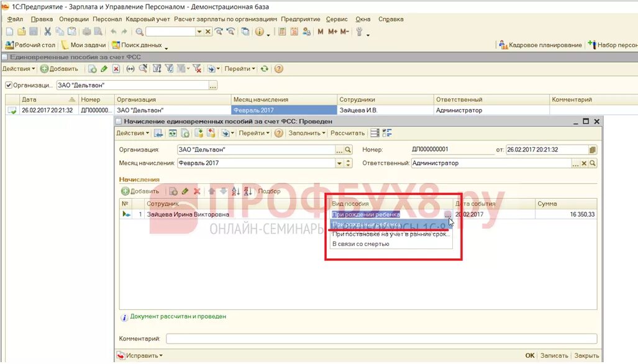Open the Calculator icon in main toolbar

click(282, 32)
